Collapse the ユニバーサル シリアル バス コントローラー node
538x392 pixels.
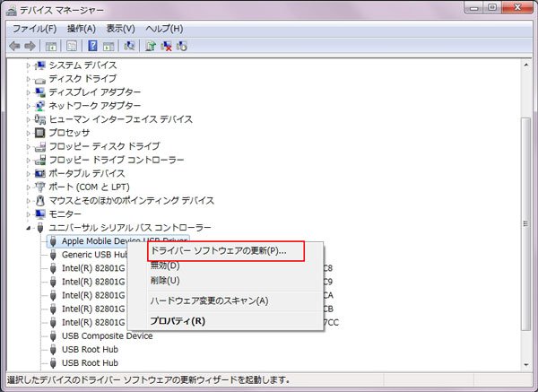[29, 228]
